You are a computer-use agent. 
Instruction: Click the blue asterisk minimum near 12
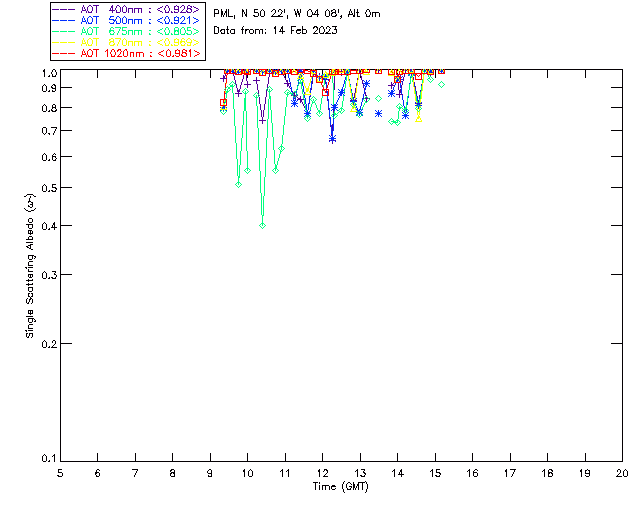332,140
